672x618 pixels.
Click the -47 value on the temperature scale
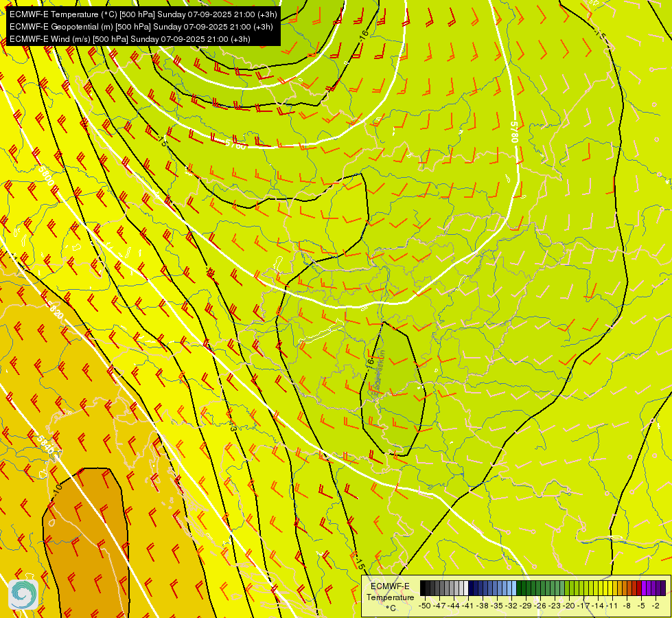pyautogui.click(x=439, y=606)
